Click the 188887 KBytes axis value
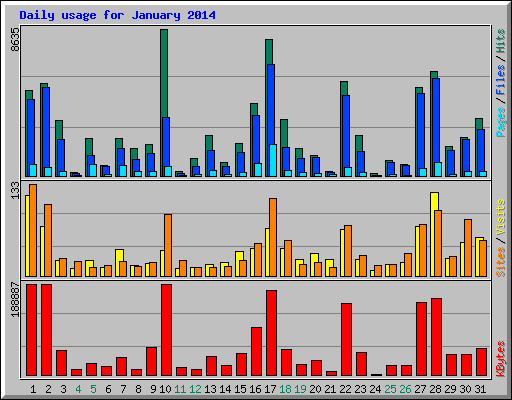Image resolution: width=512 pixels, height=400 pixels. 15,300
